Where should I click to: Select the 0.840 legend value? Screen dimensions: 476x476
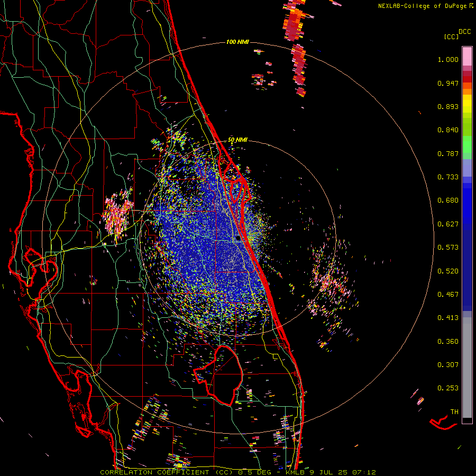[x=448, y=130]
